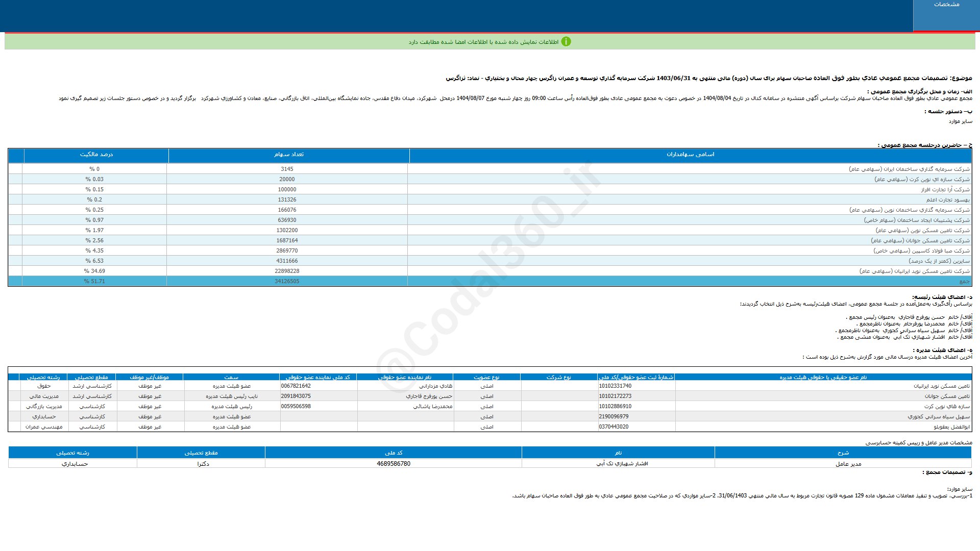
Task: Click the سمت column header in board table
Action: pyautogui.click(x=231, y=378)
